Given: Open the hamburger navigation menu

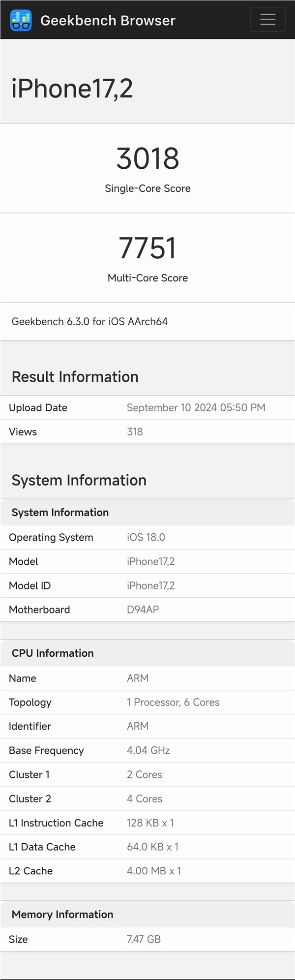Looking at the screenshot, I should click(x=267, y=20).
